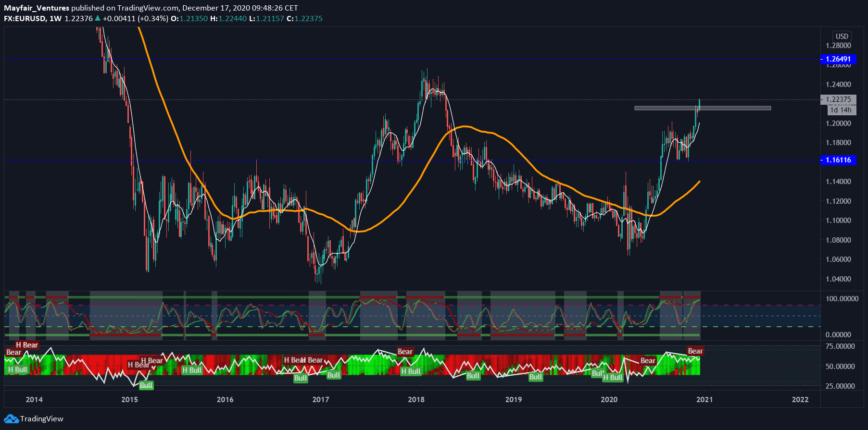Screen dimensions: 868x430
Task: Click the TradingView.com text in header
Action: (x=148, y=8)
